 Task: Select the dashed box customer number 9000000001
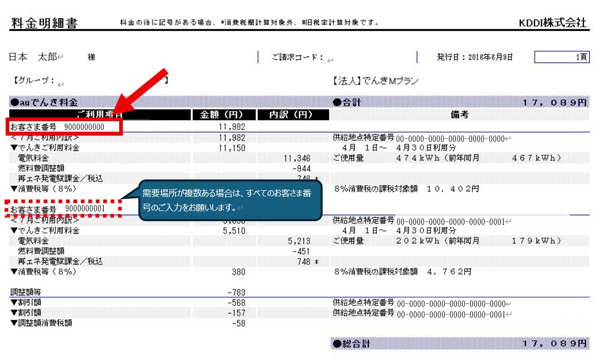point(65,208)
